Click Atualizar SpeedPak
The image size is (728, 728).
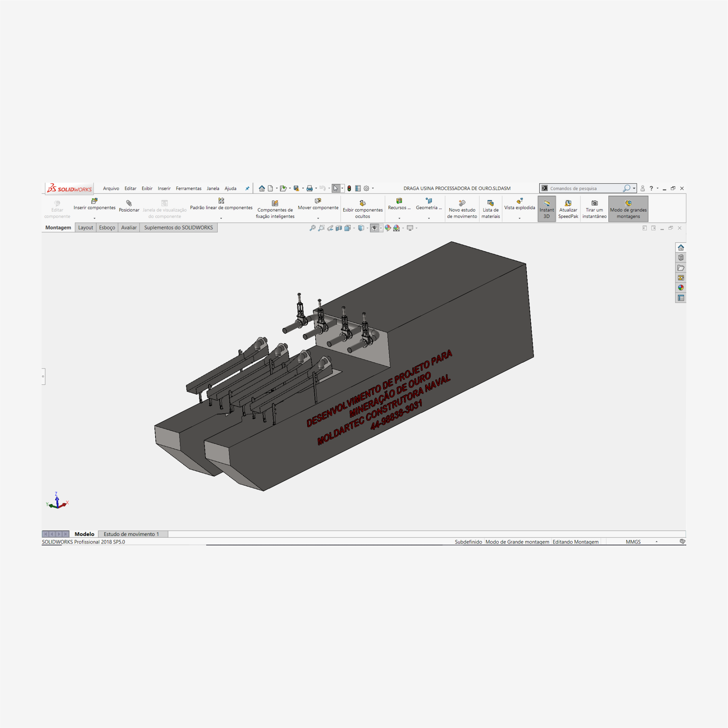[x=568, y=209]
